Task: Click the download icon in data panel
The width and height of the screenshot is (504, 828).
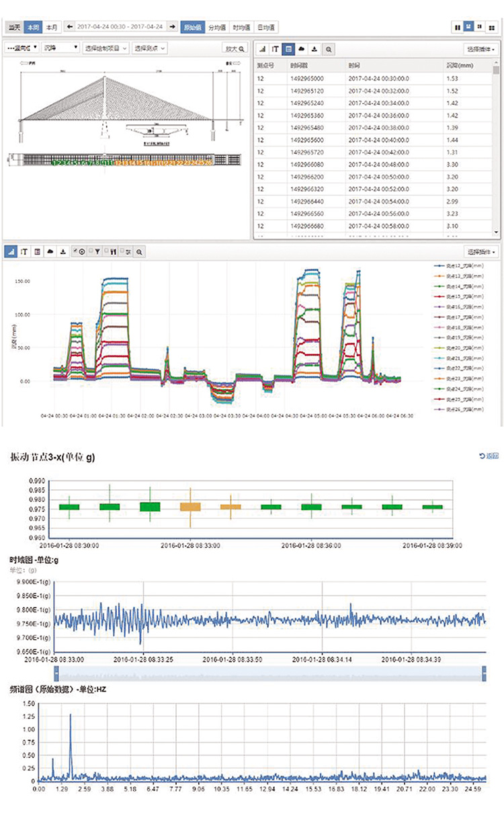Action: (314, 49)
